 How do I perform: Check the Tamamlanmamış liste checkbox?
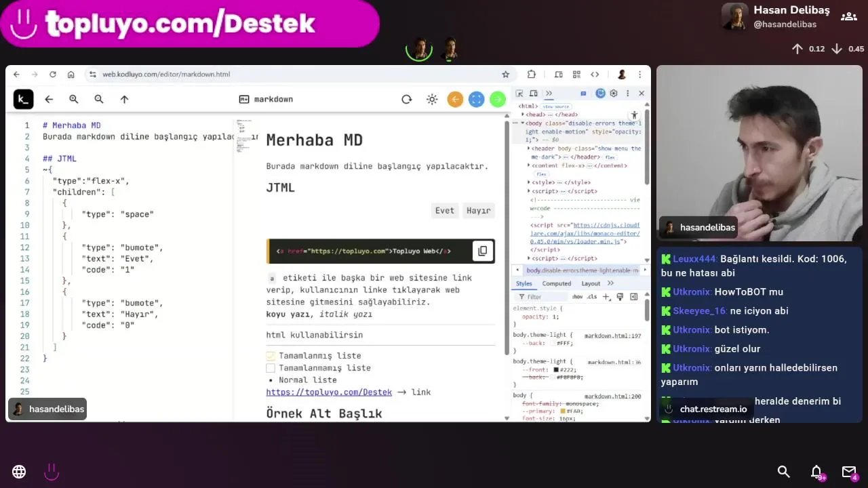[271, 368]
